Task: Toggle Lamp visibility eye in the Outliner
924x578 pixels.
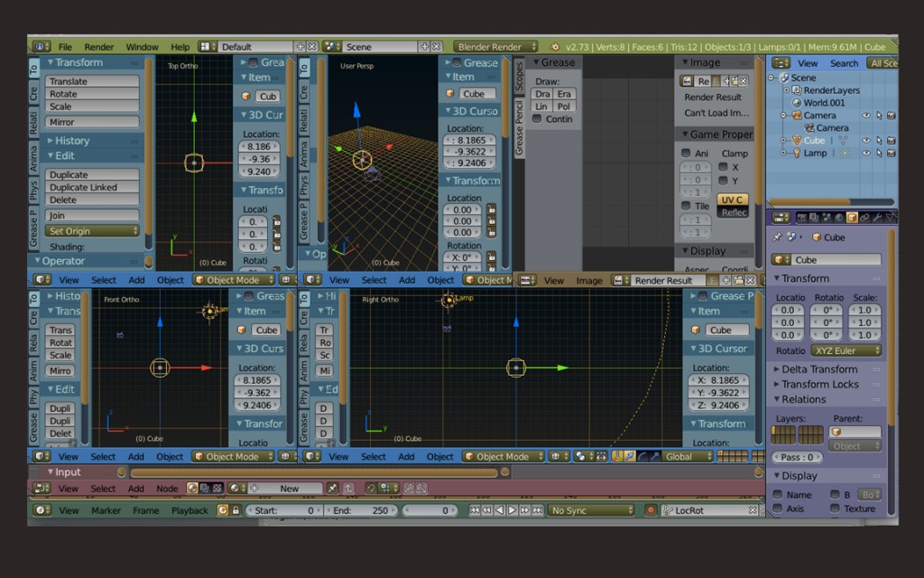Action: pyautogui.click(x=865, y=153)
